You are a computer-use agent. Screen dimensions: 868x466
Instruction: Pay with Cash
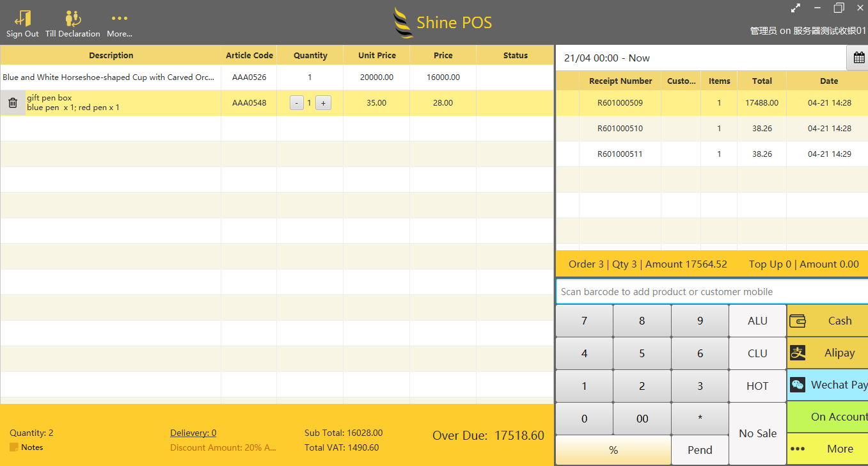coord(827,321)
